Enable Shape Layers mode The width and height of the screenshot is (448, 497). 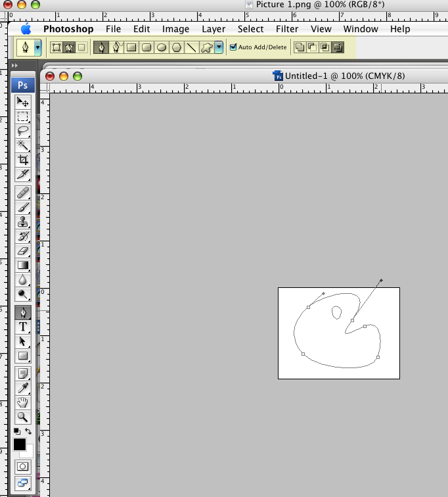(x=56, y=47)
